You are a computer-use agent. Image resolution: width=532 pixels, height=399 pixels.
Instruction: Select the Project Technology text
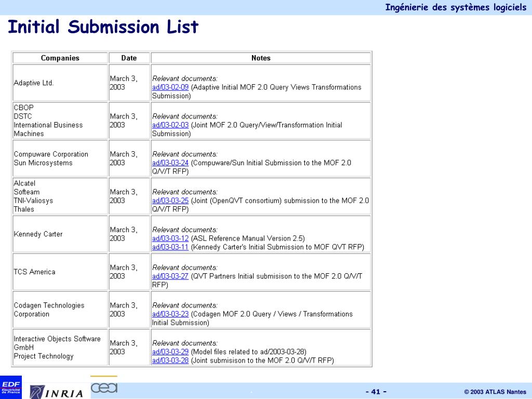[44, 356]
